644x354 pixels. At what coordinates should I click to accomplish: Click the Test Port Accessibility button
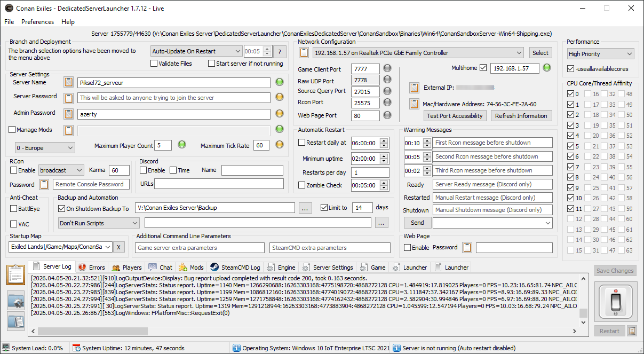455,116
